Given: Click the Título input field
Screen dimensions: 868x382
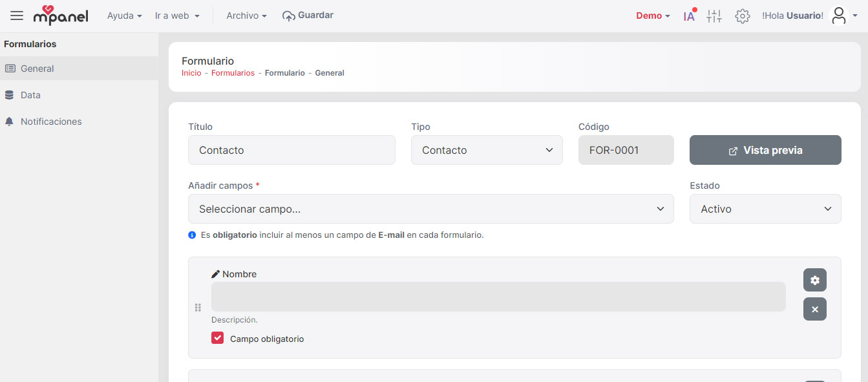Looking at the screenshot, I should 291,150.
